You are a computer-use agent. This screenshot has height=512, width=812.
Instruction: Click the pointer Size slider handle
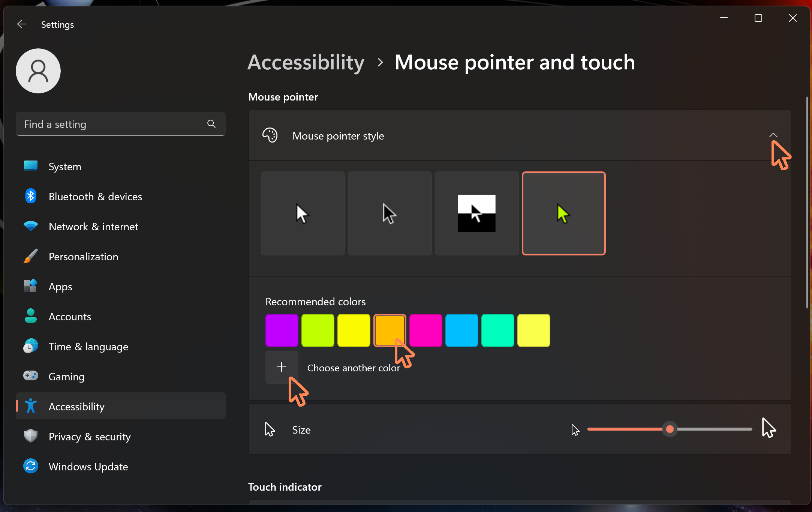670,430
